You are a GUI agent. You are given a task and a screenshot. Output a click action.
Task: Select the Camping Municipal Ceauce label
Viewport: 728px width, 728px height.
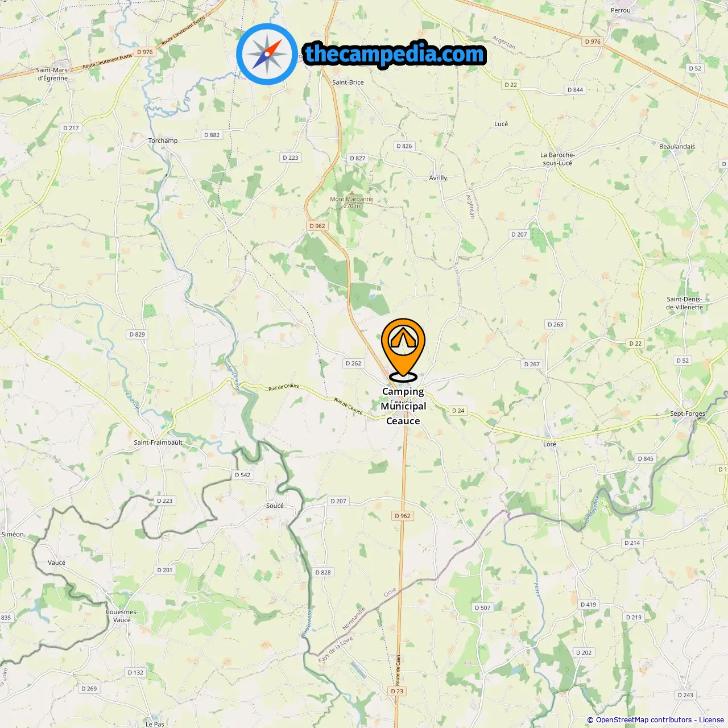(403, 406)
